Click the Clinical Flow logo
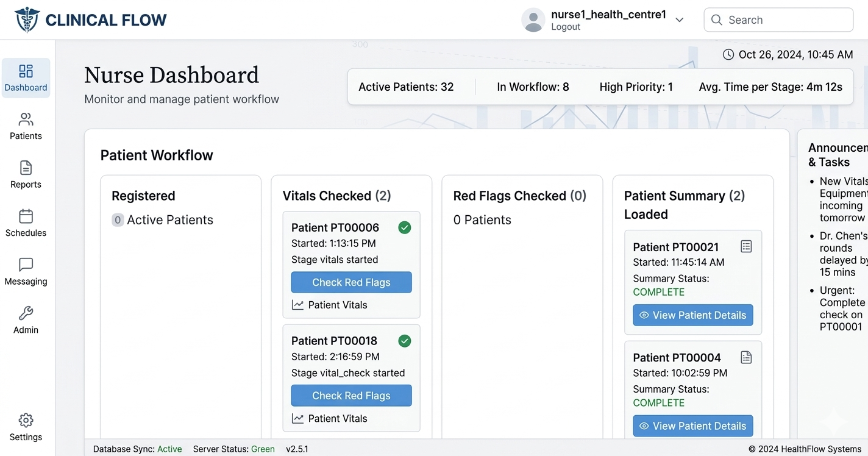 coord(27,20)
